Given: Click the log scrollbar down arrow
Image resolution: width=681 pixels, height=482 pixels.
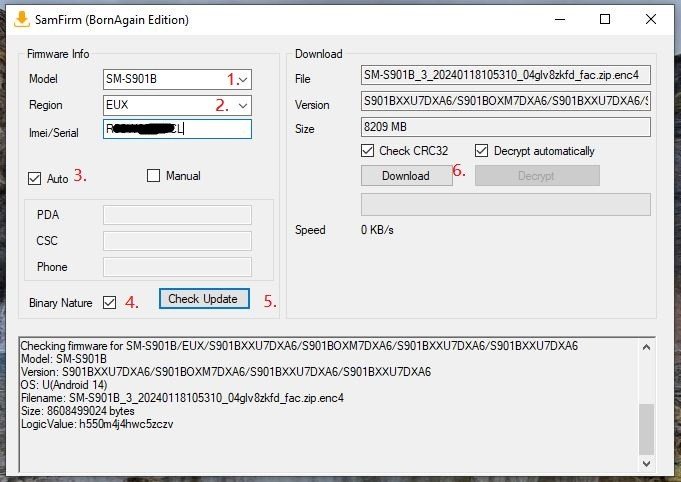Looking at the screenshot, I should click(647, 463).
